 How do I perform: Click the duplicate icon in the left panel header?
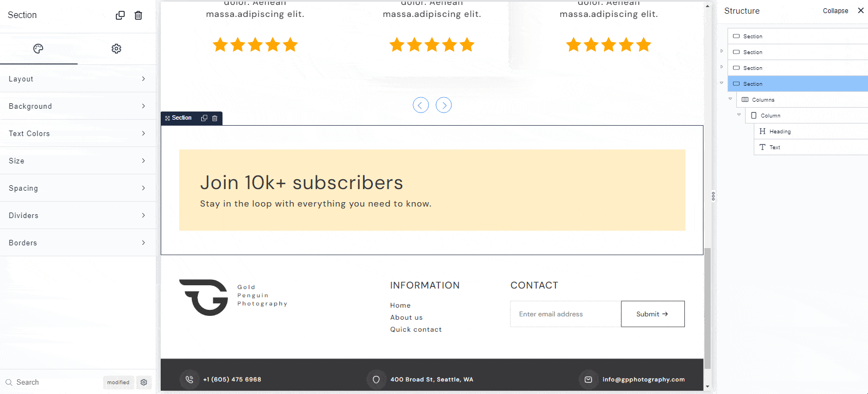(120, 15)
